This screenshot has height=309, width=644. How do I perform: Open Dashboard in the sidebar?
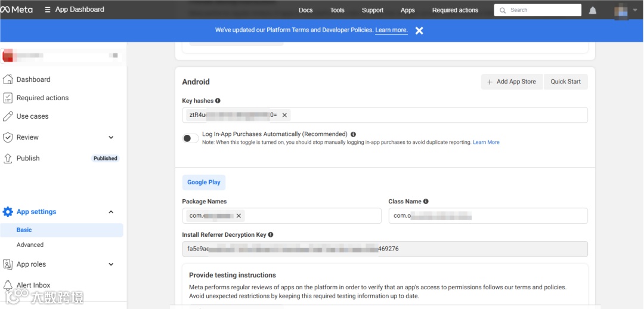pyautogui.click(x=33, y=79)
